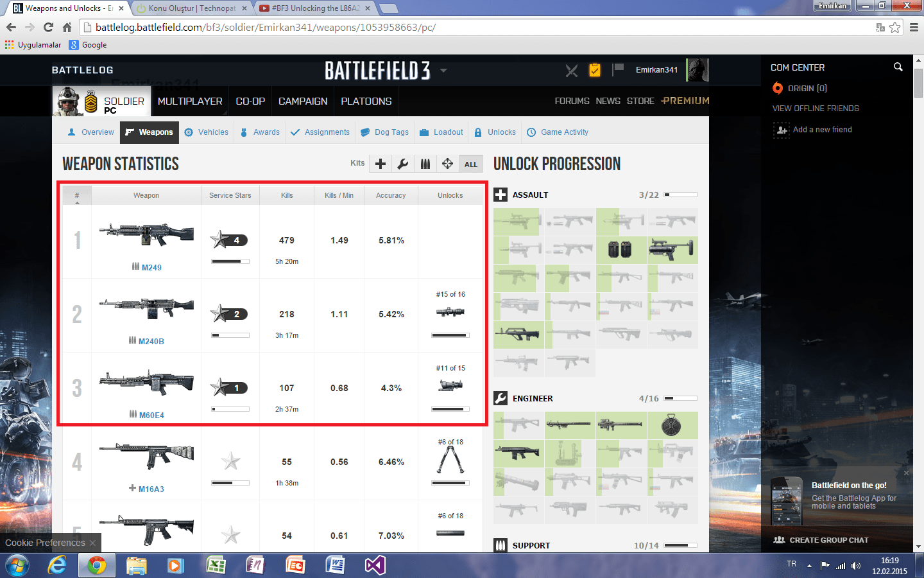Click the scope unlock icon in M240B row
This screenshot has height=578, width=924.
[x=450, y=312]
